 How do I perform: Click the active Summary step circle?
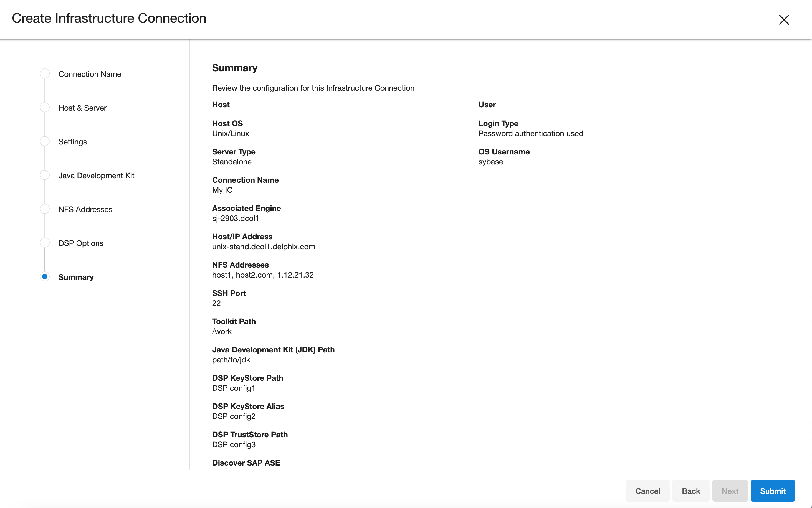pyautogui.click(x=45, y=276)
